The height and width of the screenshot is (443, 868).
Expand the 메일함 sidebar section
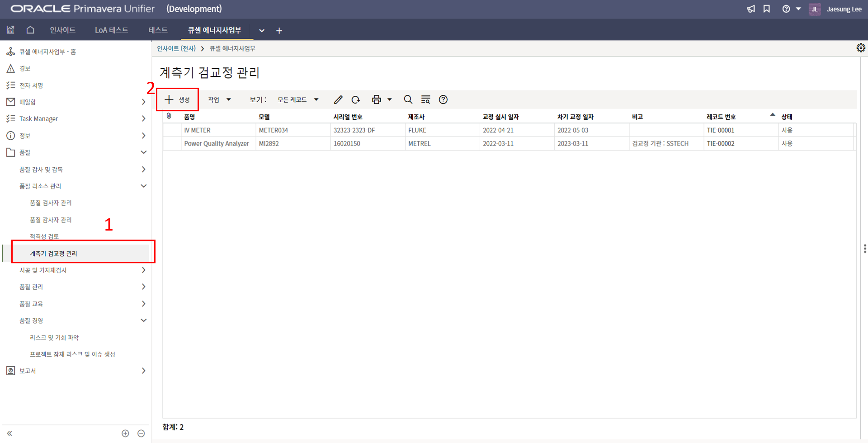click(143, 102)
